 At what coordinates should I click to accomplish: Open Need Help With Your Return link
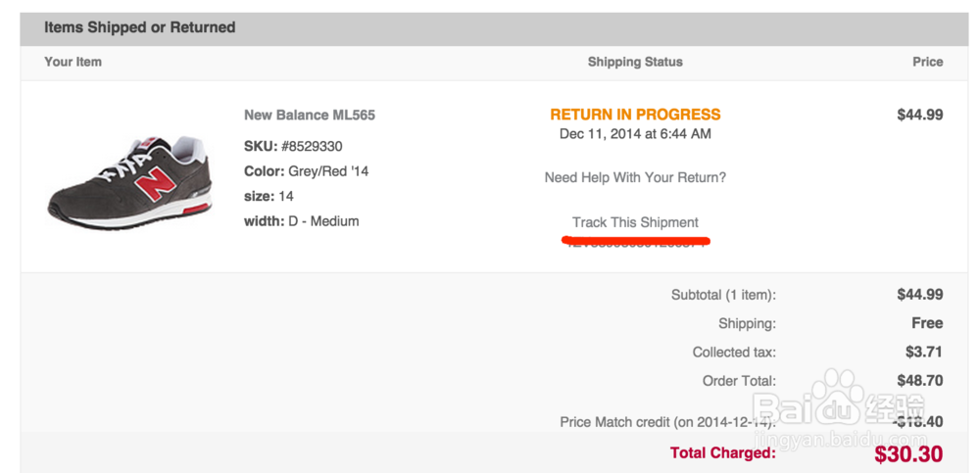click(635, 177)
